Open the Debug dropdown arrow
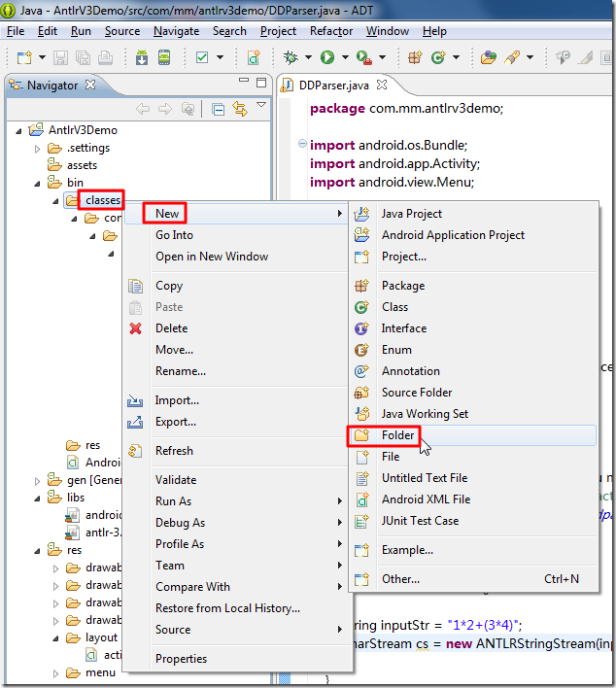This screenshot has height=688, width=616. click(308, 57)
